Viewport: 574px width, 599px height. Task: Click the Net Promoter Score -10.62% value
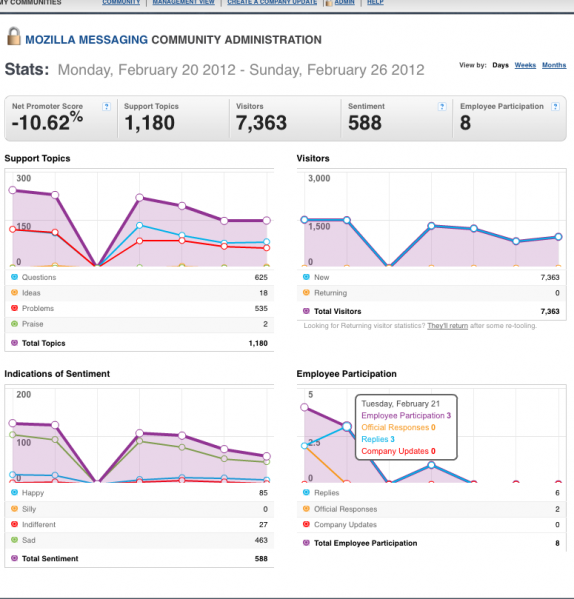coord(47,122)
